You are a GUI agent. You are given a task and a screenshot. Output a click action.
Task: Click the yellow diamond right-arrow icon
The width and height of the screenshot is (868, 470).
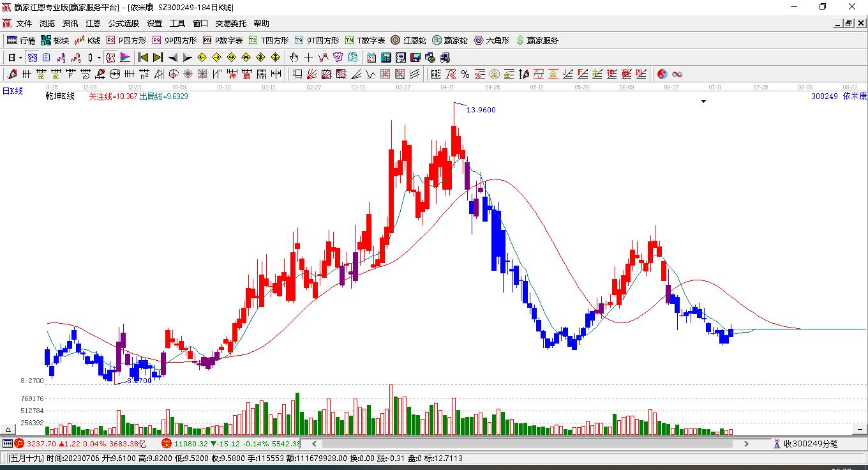pos(216,57)
